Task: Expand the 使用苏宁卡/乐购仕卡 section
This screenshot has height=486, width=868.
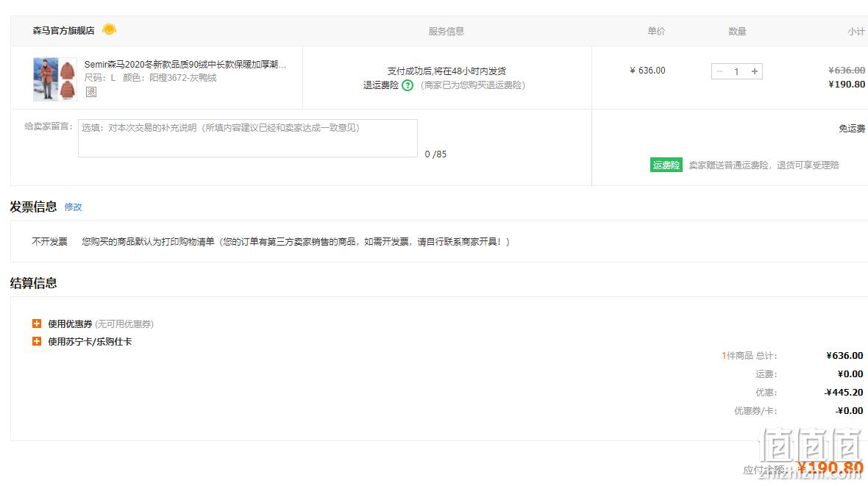Action: (x=37, y=341)
